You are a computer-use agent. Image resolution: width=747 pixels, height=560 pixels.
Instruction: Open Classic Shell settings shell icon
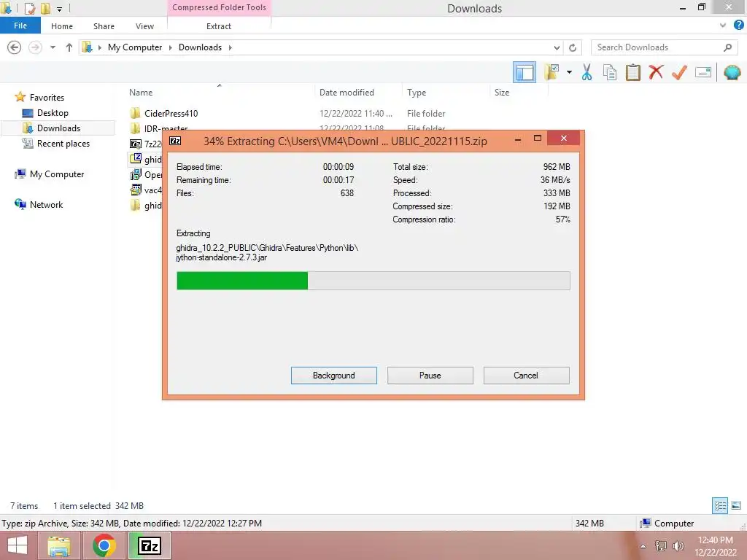(x=732, y=72)
